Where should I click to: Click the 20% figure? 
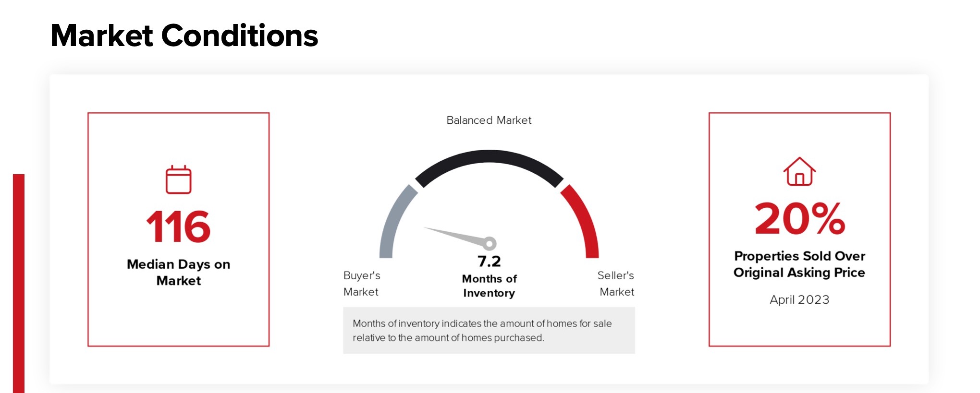click(x=799, y=218)
